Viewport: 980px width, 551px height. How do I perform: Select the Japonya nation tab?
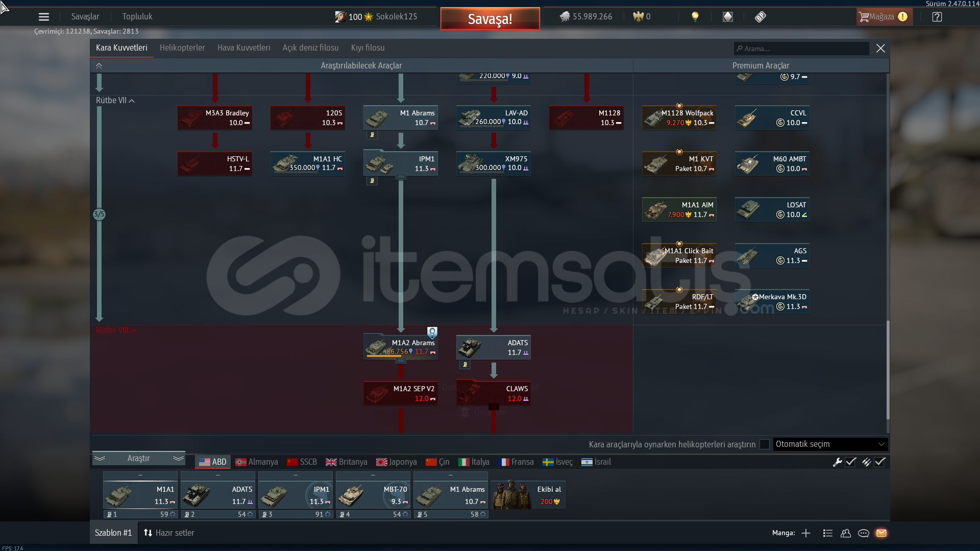pos(397,462)
